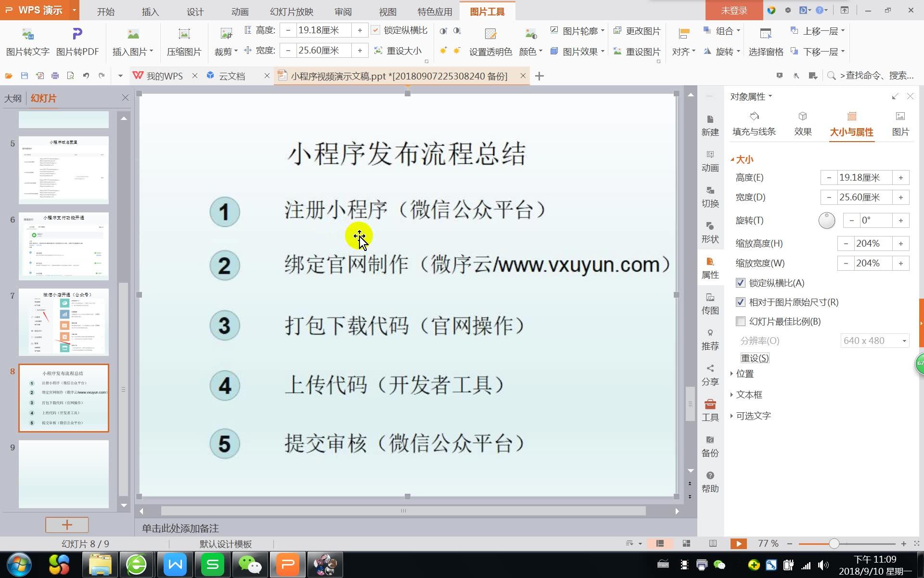Select slide 6 thumbnail in slide panel
924x578 pixels.
coord(64,246)
